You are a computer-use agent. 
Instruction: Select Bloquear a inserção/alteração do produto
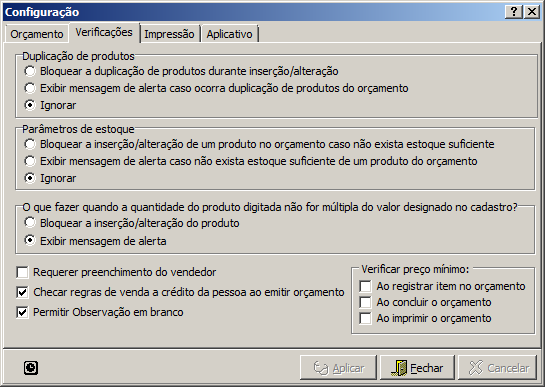click(30, 223)
